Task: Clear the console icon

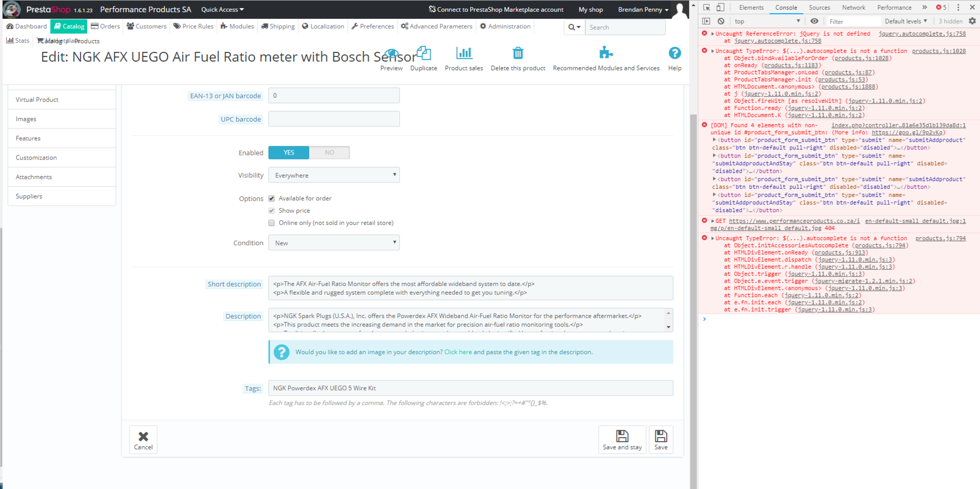Action: pos(721,21)
